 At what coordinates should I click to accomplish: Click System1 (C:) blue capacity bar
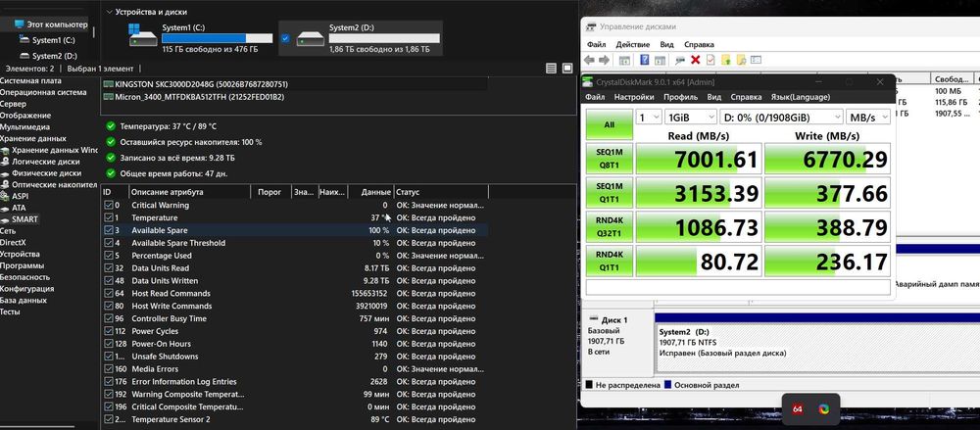[x=217, y=39]
